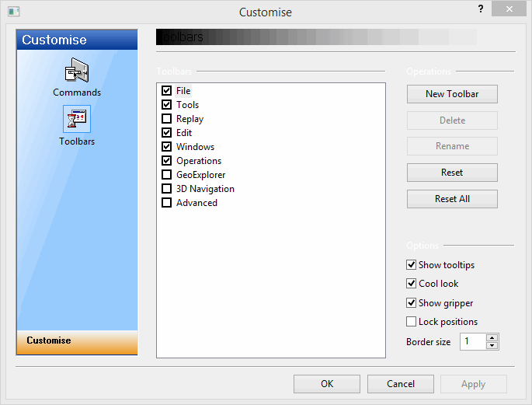The image size is (532, 405).
Task: Increase Border size with the up arrow
Action: [492, 338]
